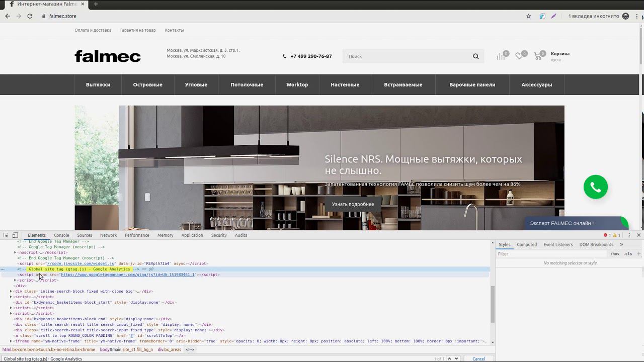Switch to the Audits tab

241,235
